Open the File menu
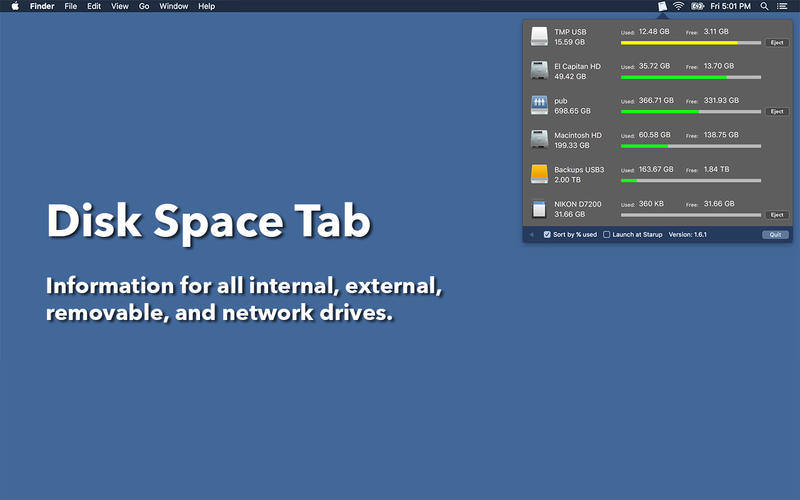This screenshot has width=800, height=500. (70, 6)
